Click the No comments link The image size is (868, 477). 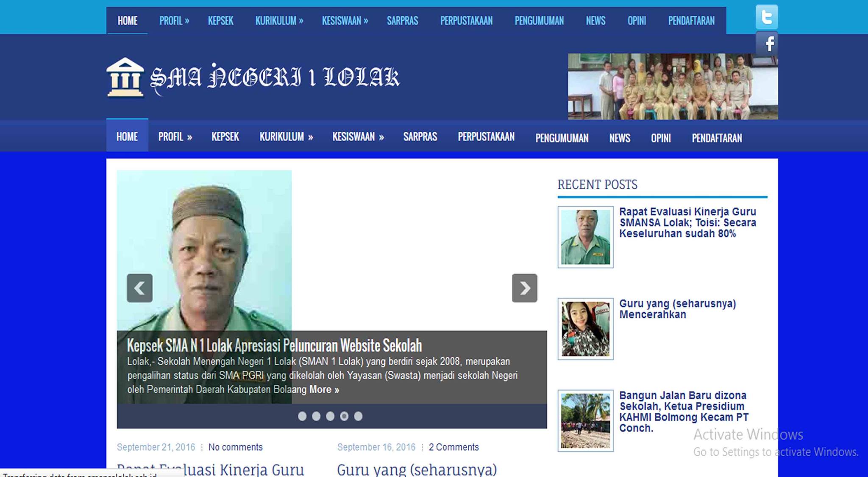pos(235,447)
